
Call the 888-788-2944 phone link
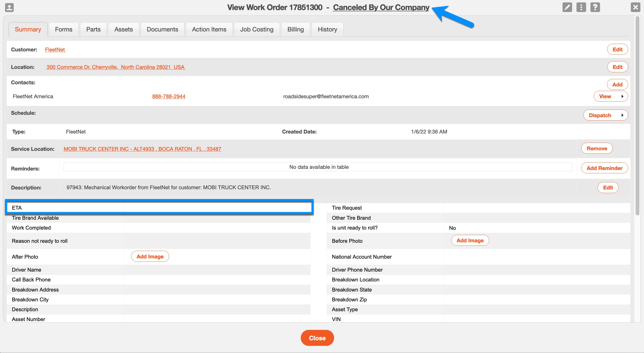click(168, 97)
